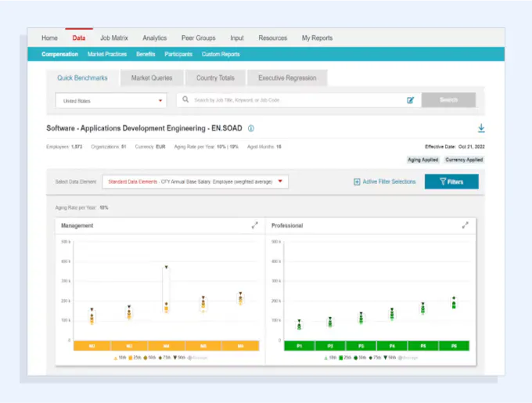Click the Management chart title
532x403 pixels.
(77, 225)
